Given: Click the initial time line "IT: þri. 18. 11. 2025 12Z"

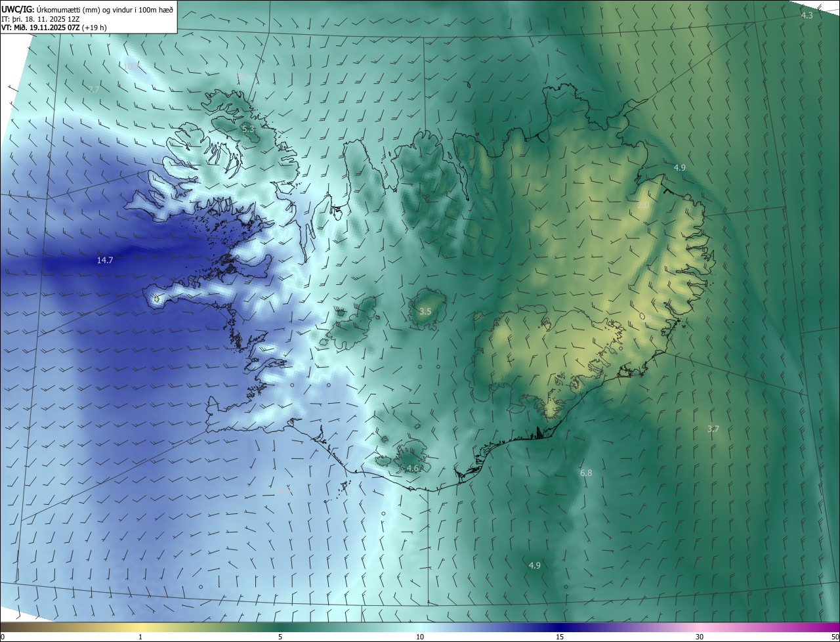Looking at the screenshot, I should pos(41,18).
